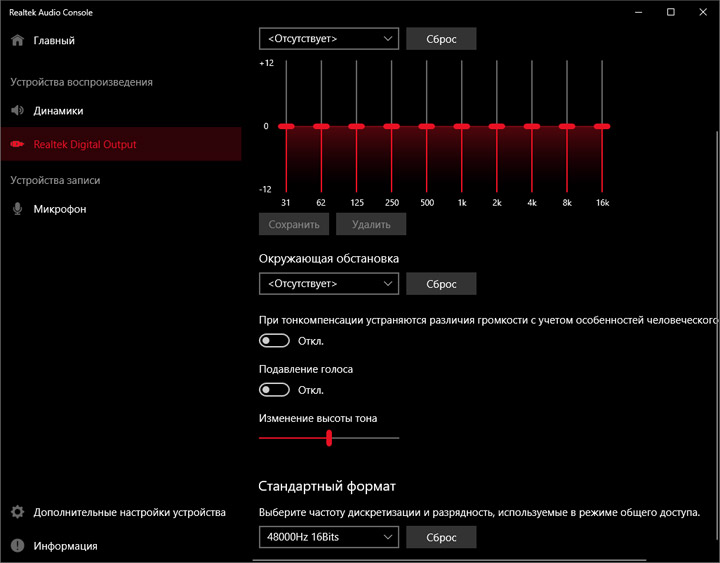Open the equalizer preset dropdown
The width and height of the screenshot is (720, 563).
[x=329, y=39]
